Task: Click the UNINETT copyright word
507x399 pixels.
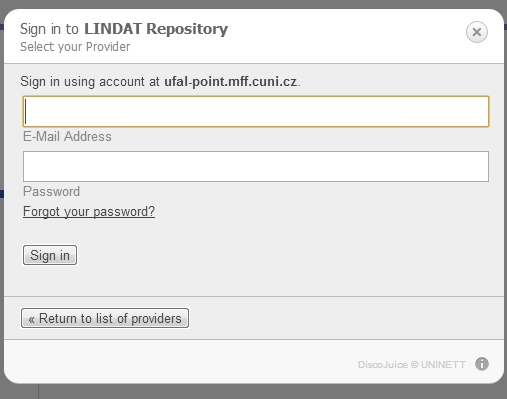Action: 443,364
